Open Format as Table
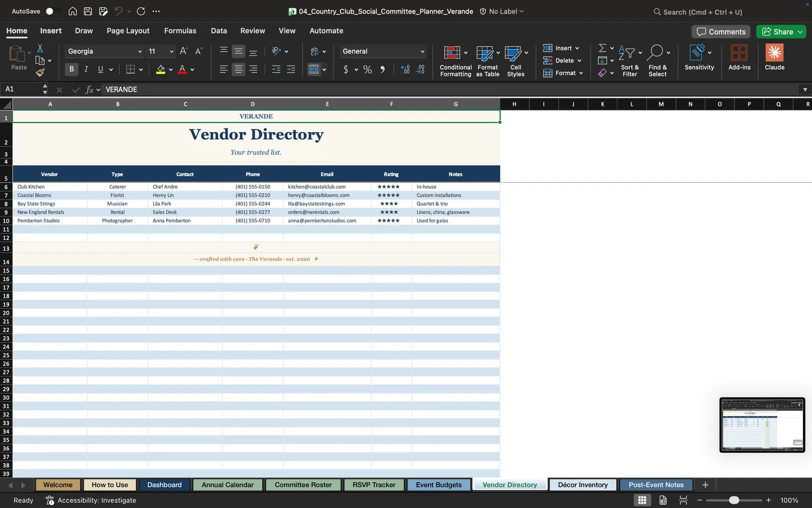This screenshot has width=812, height=508. pos(488,61)
